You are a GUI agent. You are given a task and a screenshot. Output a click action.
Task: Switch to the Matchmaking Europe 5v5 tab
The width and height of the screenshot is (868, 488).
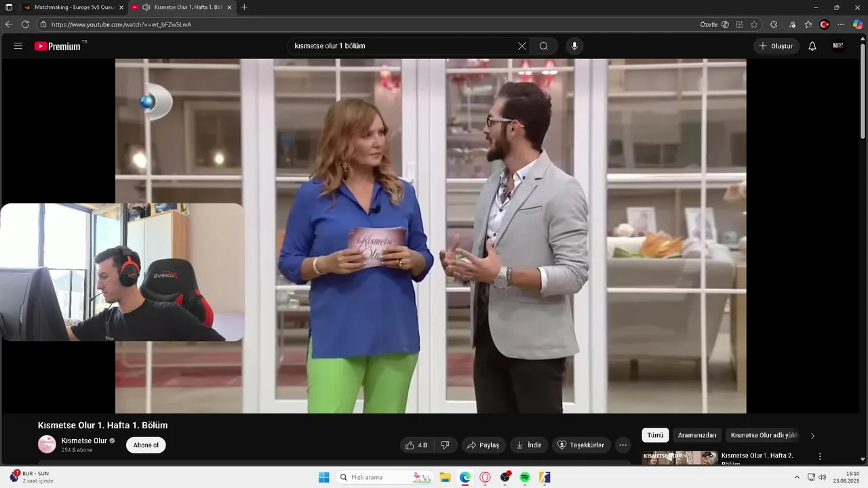click(x=73, y=7)
